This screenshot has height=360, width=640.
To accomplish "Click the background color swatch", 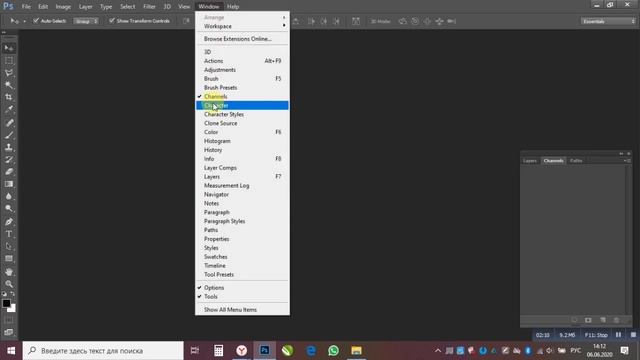I will pos(13,309).
